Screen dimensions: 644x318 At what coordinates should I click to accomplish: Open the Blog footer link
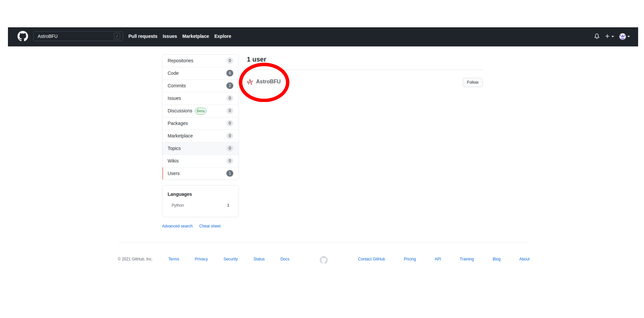click(496, 259)
